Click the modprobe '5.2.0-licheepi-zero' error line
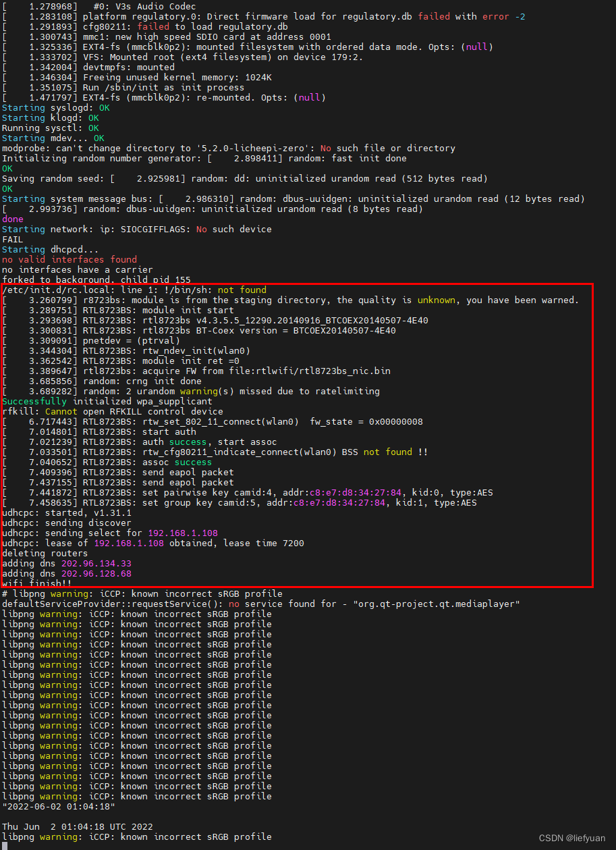 point(229,148)
